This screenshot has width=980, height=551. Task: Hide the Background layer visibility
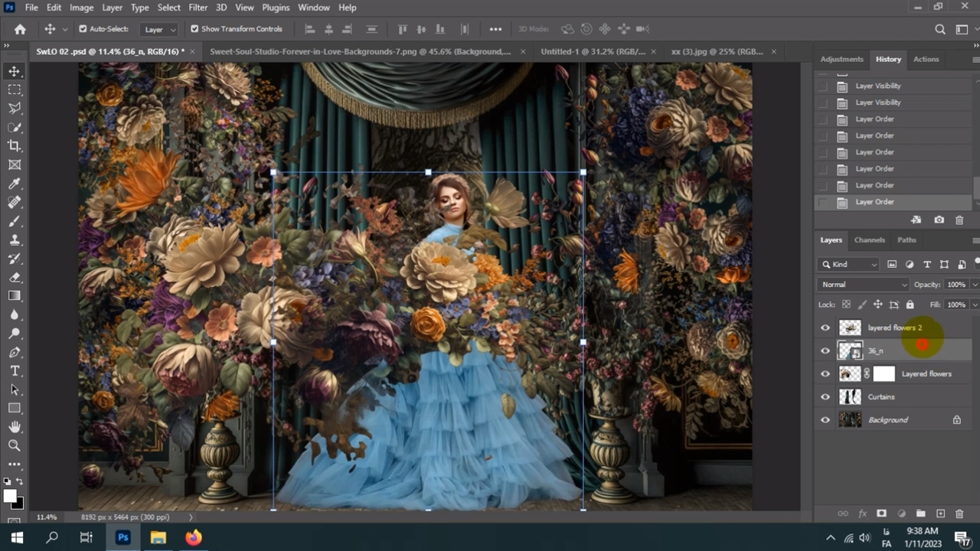(x=825, y=420)
